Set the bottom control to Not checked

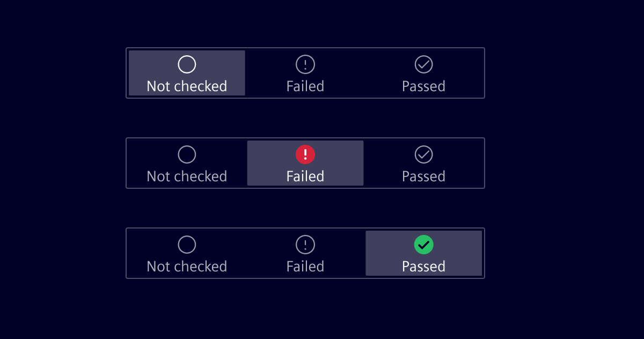pyautogui.click(x=186, y=253)
